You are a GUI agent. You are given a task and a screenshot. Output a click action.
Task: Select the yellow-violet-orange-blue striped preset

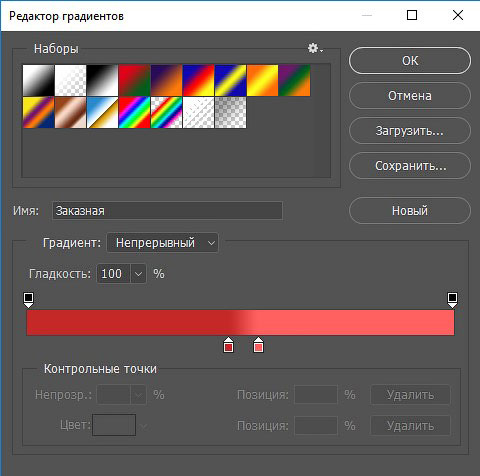tap(38, 112)
